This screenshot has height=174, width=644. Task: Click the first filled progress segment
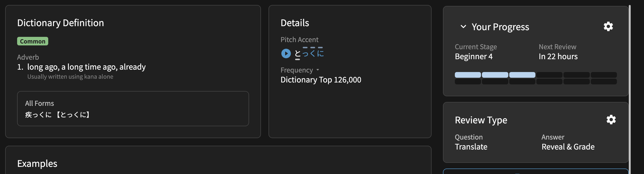(x=467, y=75)
